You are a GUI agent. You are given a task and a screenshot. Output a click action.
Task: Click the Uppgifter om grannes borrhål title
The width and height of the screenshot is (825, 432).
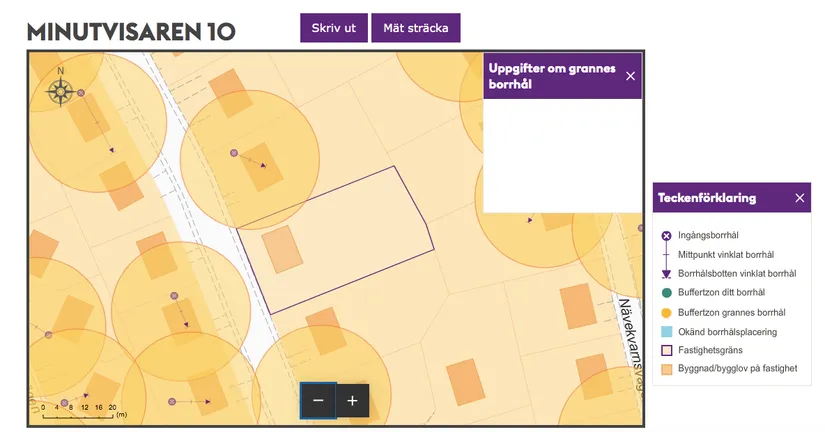552,76
